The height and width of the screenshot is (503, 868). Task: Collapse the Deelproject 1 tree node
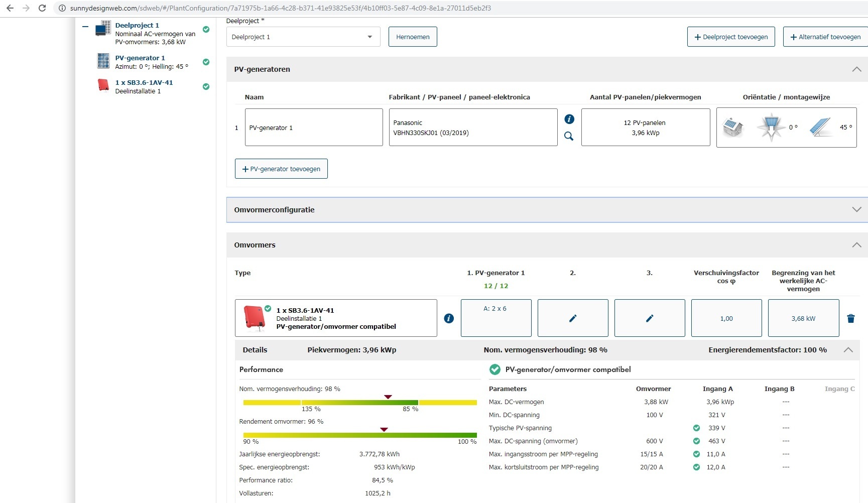[x=85, y=27]
